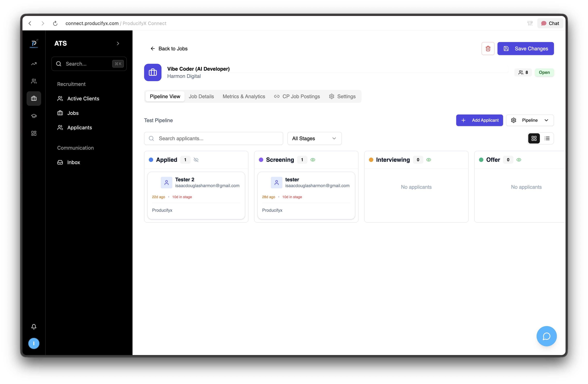Click the Save Changes button
The image size is (588, 384).
[x=526, y=49]
